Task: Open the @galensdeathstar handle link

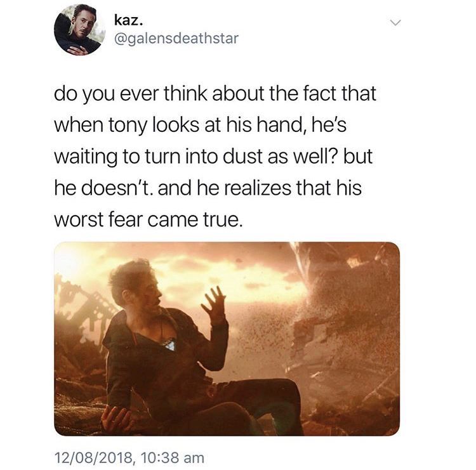Action: click(176, 39)
